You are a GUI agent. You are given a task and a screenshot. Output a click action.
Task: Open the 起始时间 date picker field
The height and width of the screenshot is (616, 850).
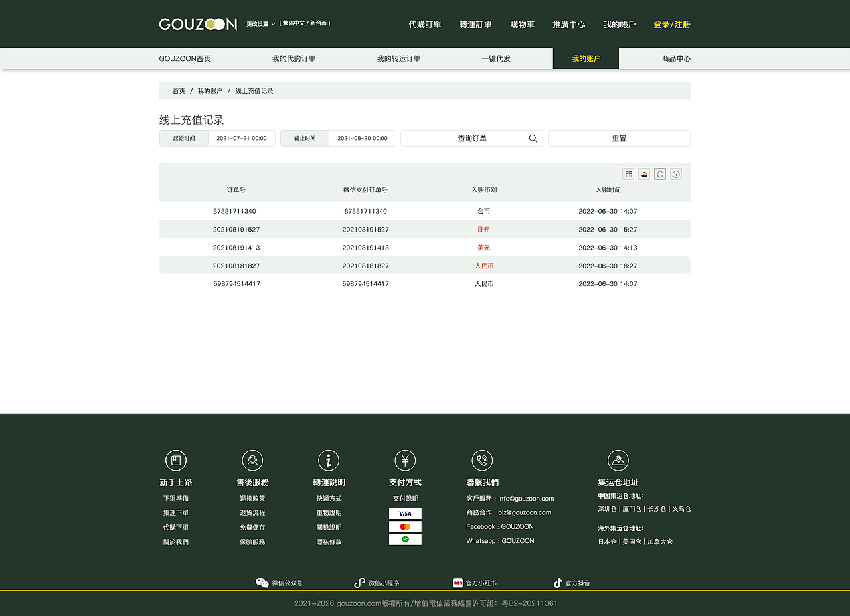(x=217, y=138)
